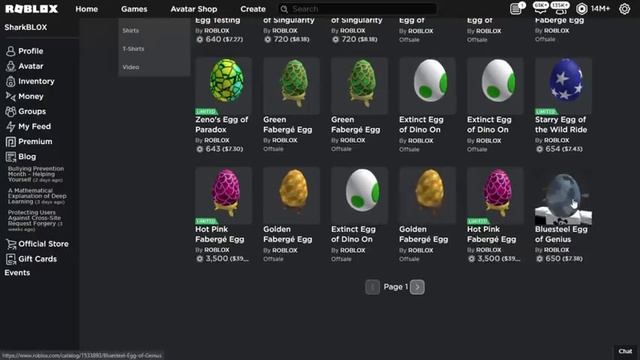This screenshot has height=360, width=640.
Task: Open Protecting Users Against Cross-Site Request Forgery post
Action: pos(35,221)
